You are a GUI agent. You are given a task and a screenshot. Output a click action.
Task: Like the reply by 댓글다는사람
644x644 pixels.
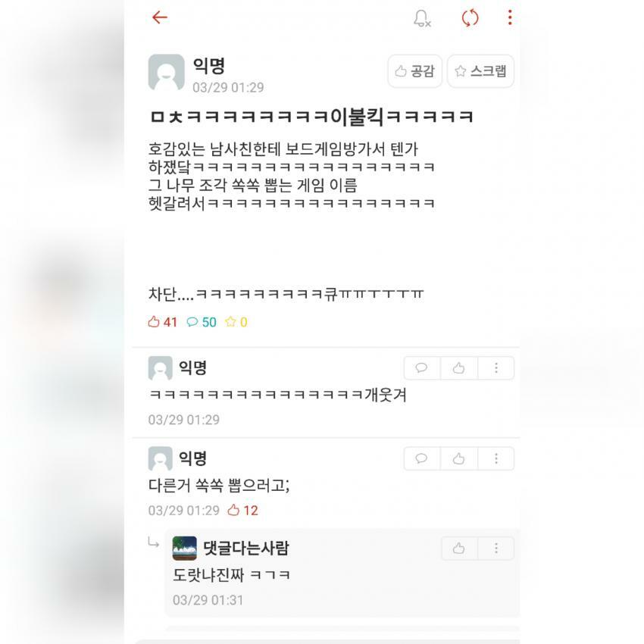coord(459,549)
